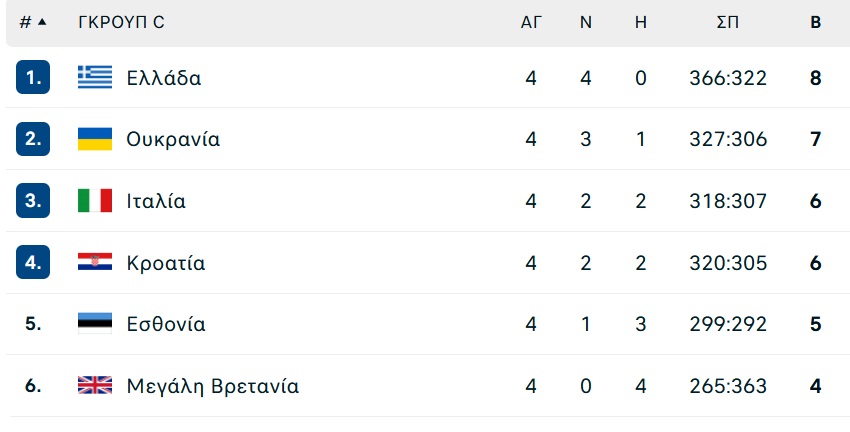Click the ΓΚΡΟΥΠ C column header
850x432 pixels.
pos(121,22)
